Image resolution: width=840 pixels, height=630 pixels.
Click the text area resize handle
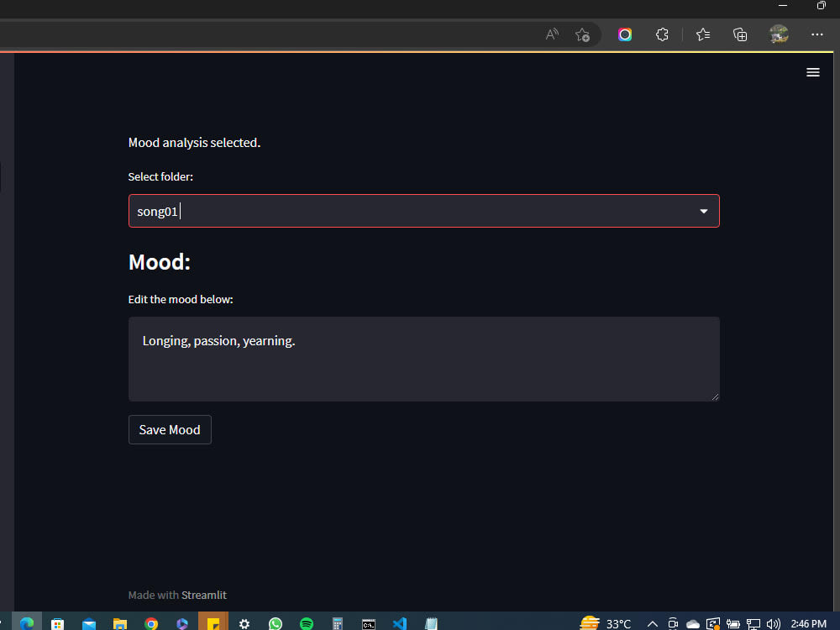[715, 397]
